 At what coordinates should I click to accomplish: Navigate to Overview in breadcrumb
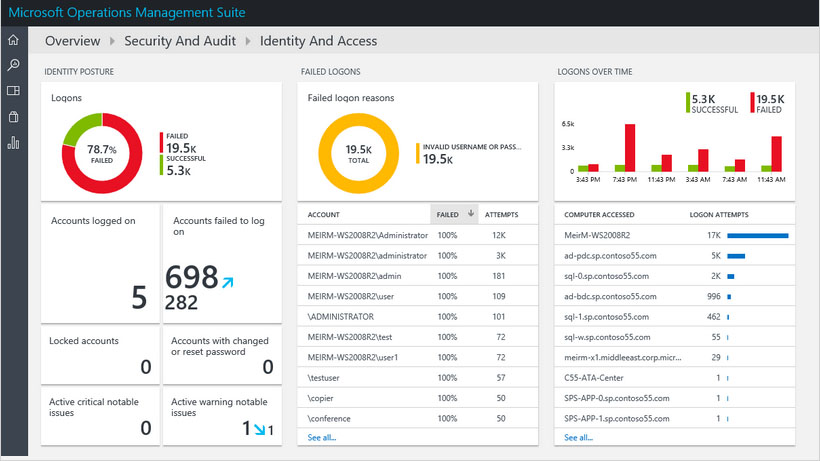point(72,41)
